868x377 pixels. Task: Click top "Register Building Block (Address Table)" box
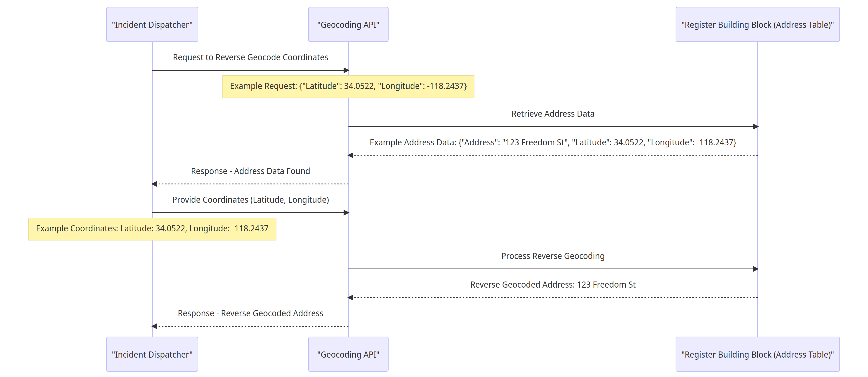click(757, 25)
